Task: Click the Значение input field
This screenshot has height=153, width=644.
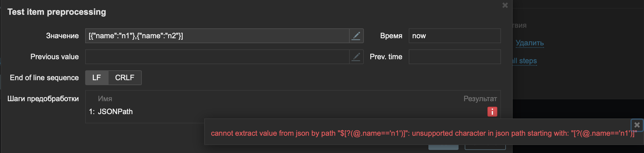Action: pos(217,36)
